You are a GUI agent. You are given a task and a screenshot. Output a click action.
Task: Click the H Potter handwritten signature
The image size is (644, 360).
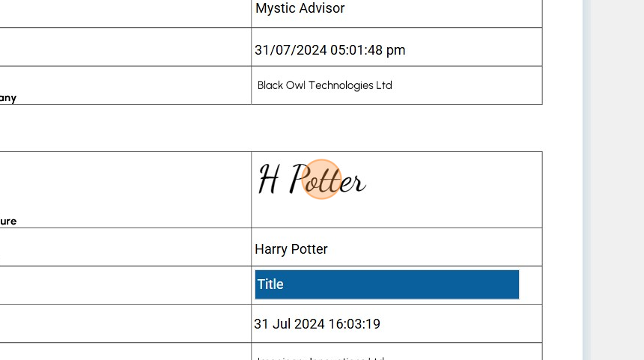pyautogui.click(x=312, y=180)
